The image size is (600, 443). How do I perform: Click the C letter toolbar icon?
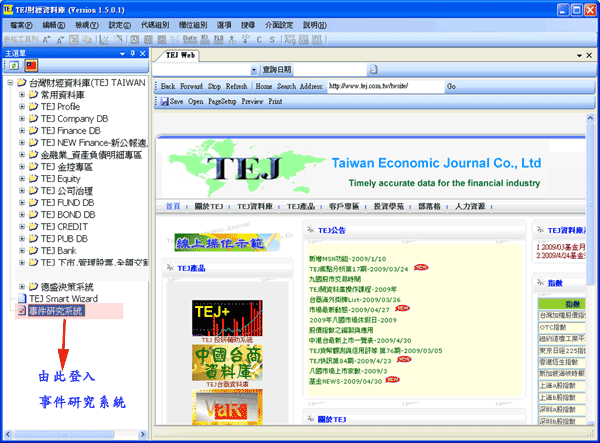259,39
